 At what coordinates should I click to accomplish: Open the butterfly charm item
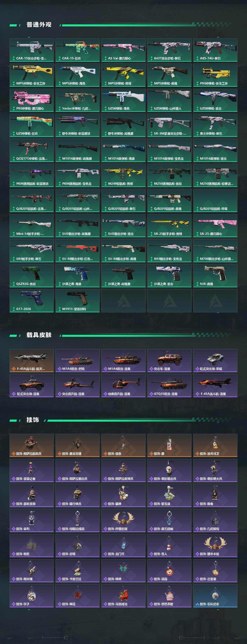123,571
